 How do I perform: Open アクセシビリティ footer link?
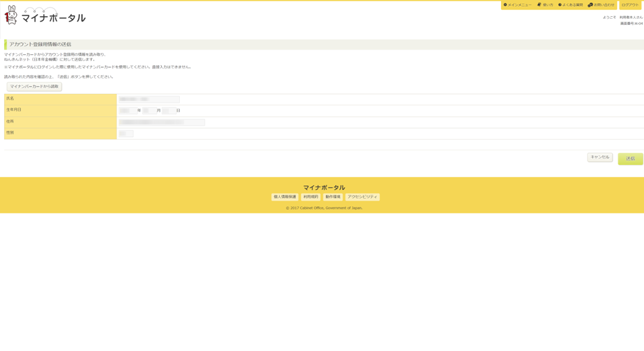362,197
